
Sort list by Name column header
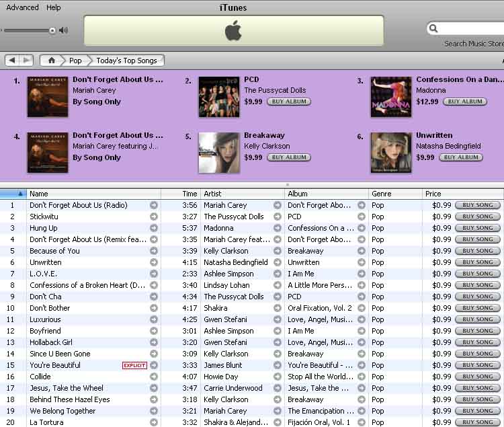[x=93, y=194]
